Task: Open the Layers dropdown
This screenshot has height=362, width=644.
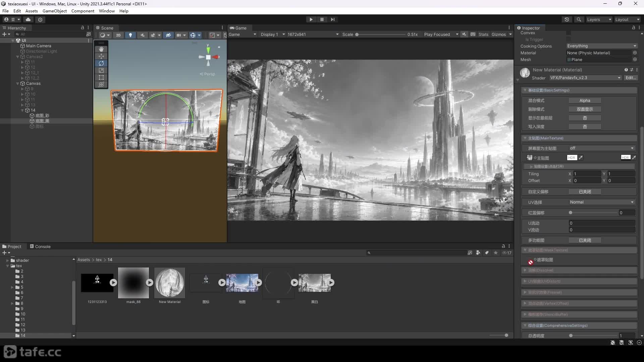Action: 599,19
